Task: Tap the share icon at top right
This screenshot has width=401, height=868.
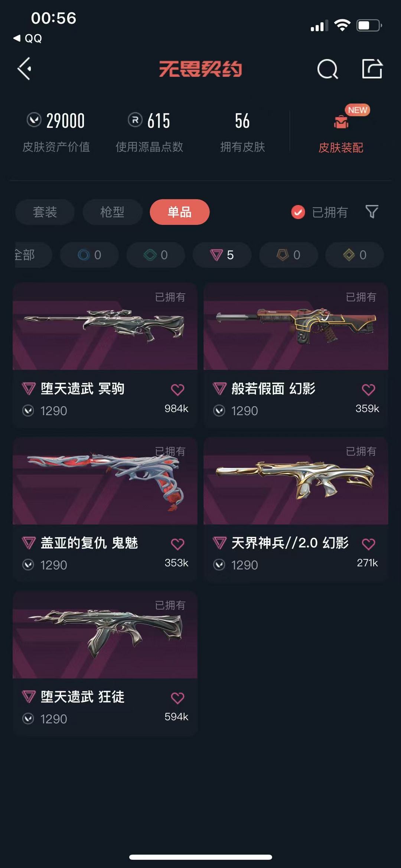Action: click(x=372, y=69)
